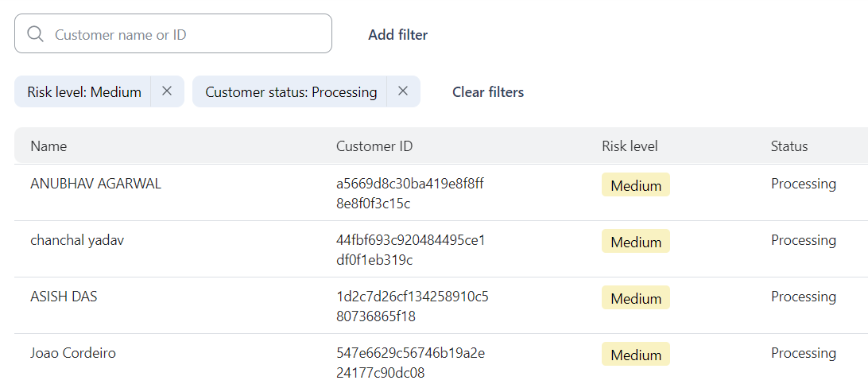Open customer ANUBHAV AGARWAL
This screenshot has height=388, width=868.
95,184
